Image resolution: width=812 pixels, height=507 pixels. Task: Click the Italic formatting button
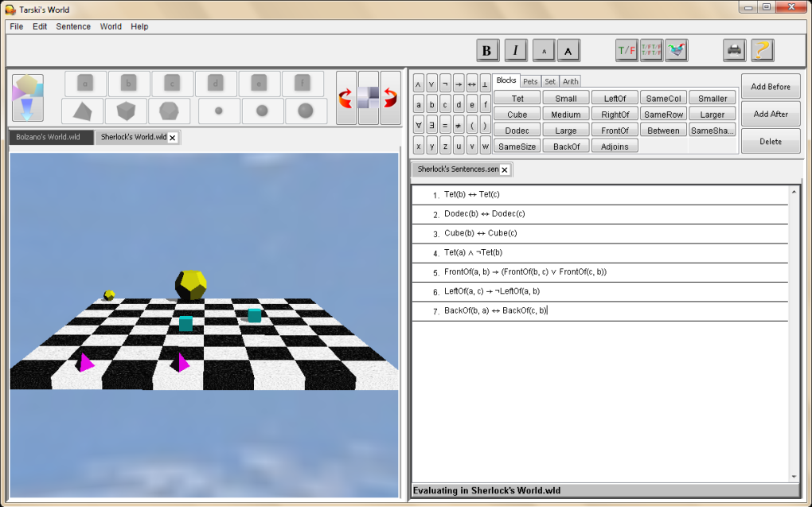click(515, 51)
